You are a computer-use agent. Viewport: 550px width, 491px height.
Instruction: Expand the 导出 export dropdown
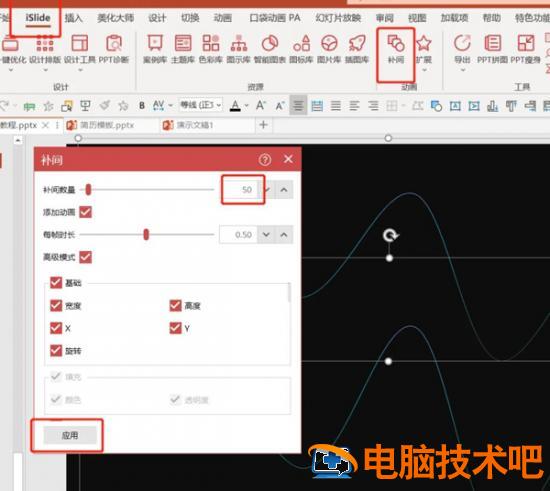[463, 70]
